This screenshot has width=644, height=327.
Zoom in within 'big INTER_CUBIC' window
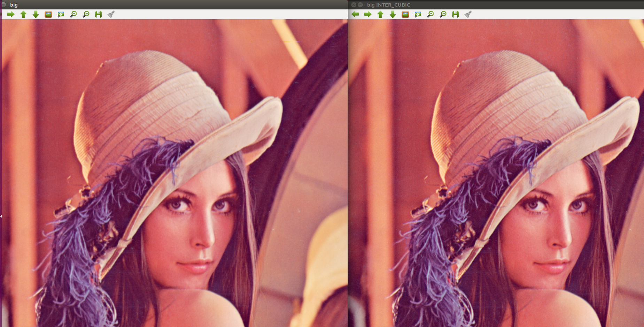pos(430,14)
